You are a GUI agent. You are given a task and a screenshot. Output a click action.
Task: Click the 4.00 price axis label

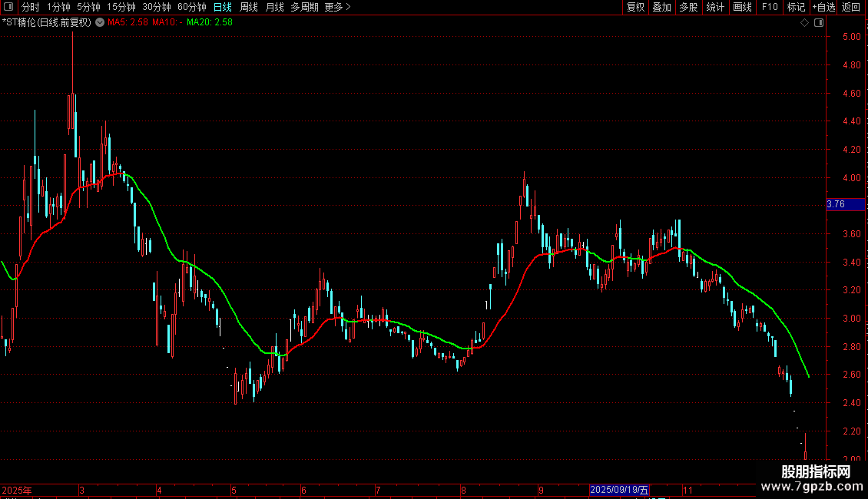pyautogui.click(x=851, y=177)
